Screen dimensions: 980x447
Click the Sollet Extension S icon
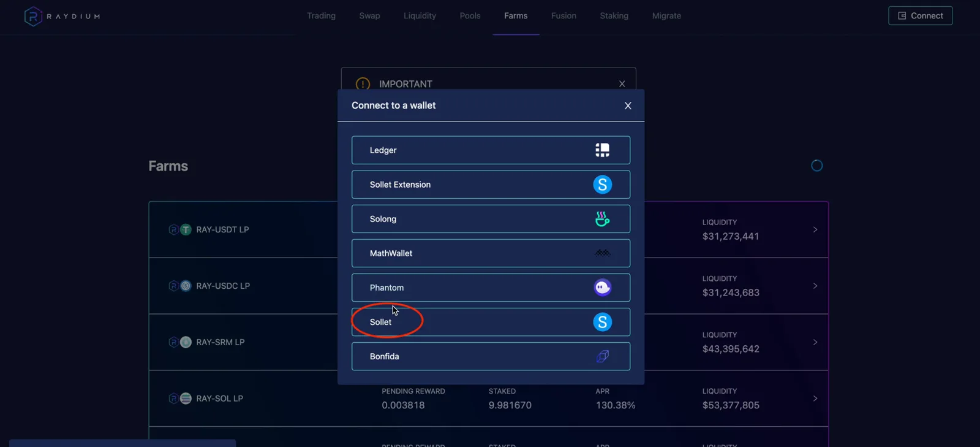pos(602,185)
